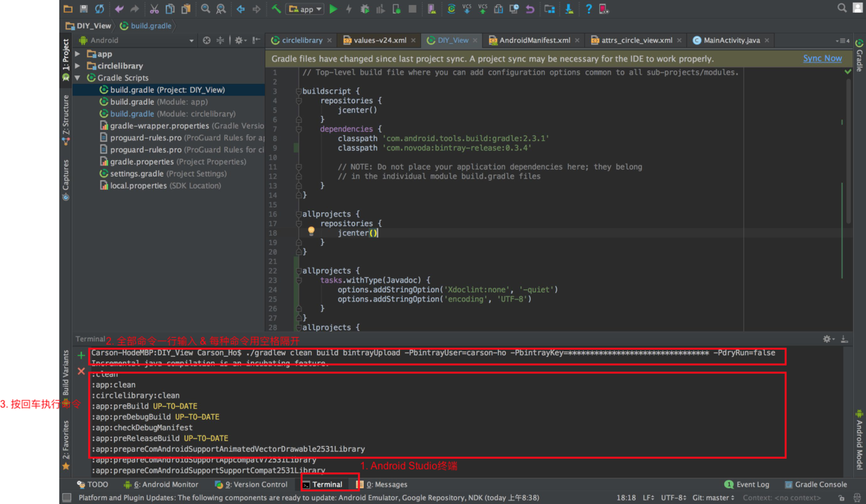Open the Android project view dropdown
This screenshot has height=504, width=866.
135,40
